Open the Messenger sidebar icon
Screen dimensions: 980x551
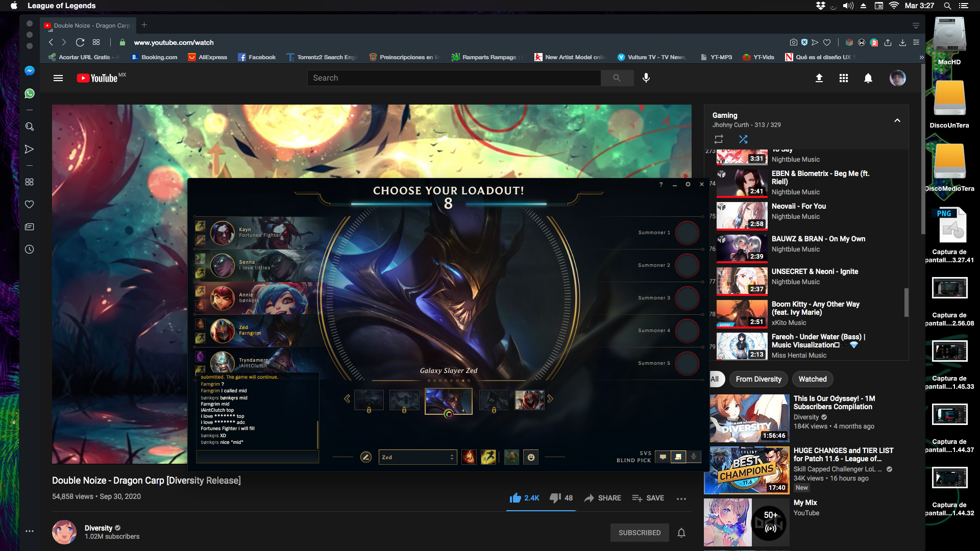click(x=30, y=71)
